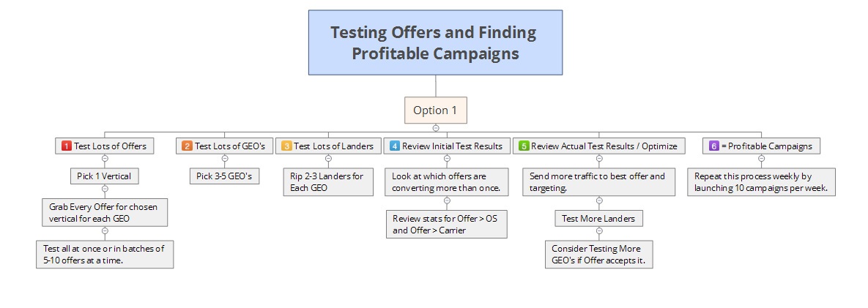Collapse children under Test Lots of Landers
Screen dimensions: 868x308
[x=328, y=159]
